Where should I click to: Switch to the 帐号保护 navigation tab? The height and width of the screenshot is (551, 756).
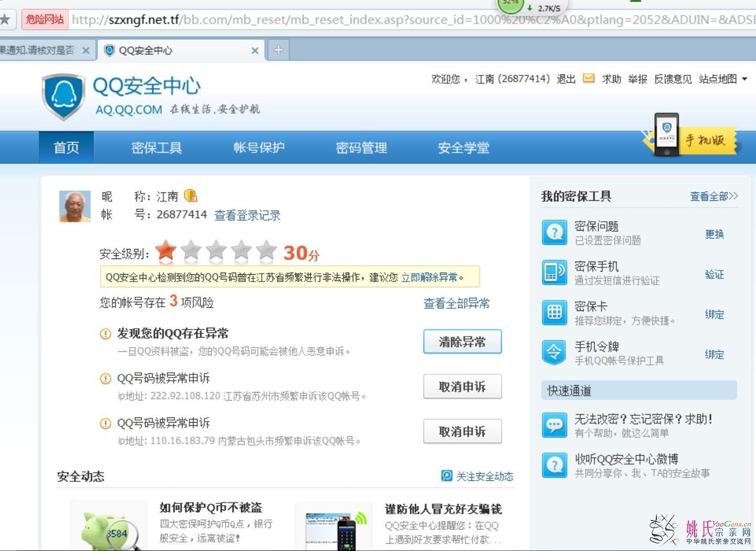click(x=259, y=148)
